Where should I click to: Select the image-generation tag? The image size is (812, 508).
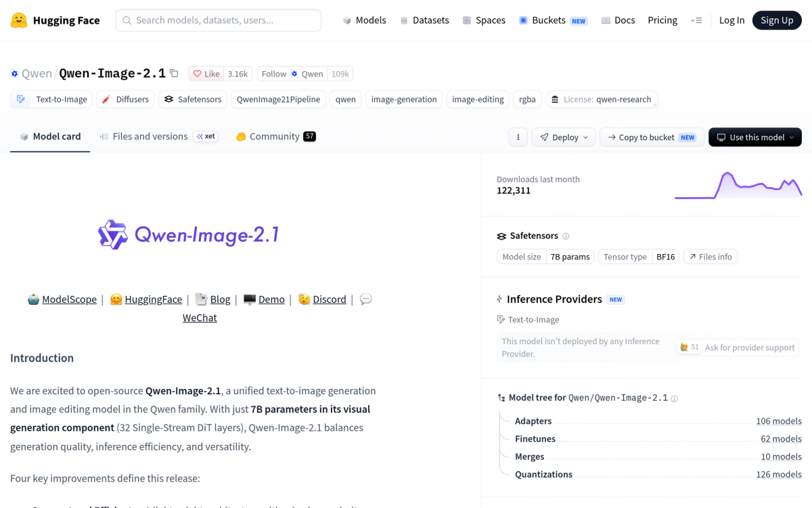coord(404,99)
